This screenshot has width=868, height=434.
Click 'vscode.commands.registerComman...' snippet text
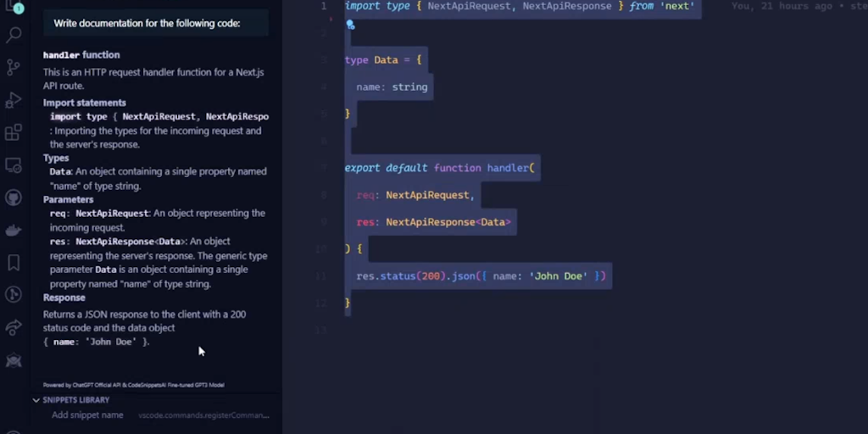[x=203, y=415]
